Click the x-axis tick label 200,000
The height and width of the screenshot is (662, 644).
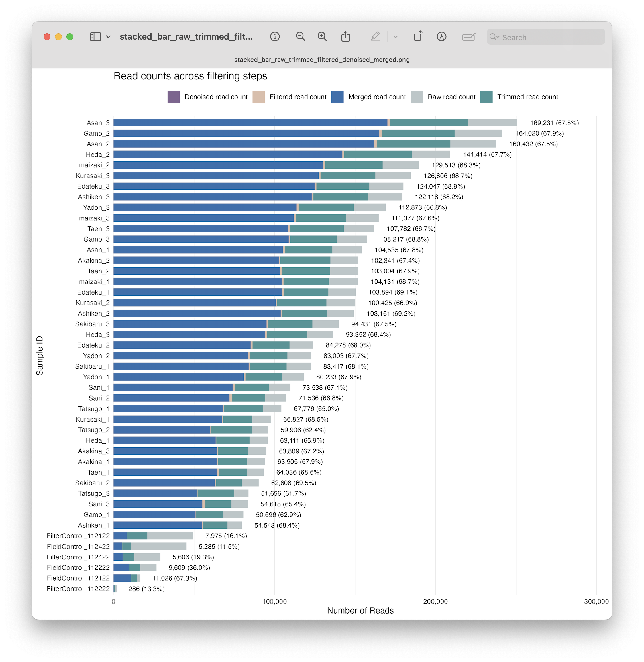(435, 602)
